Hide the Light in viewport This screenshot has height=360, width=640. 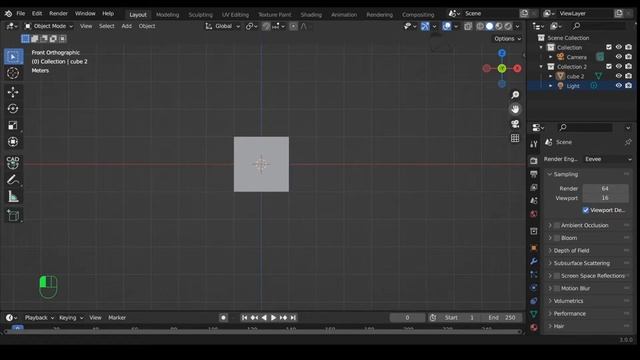pos(619,86)
